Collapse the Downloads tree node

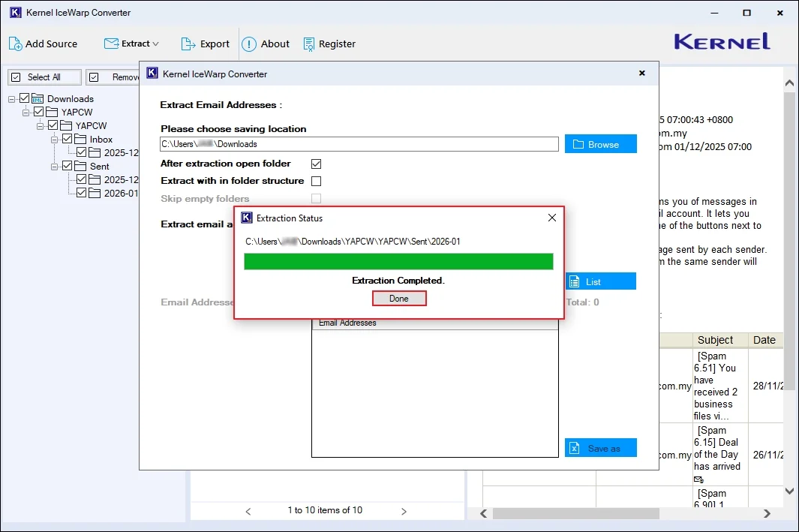coord(11,98)
